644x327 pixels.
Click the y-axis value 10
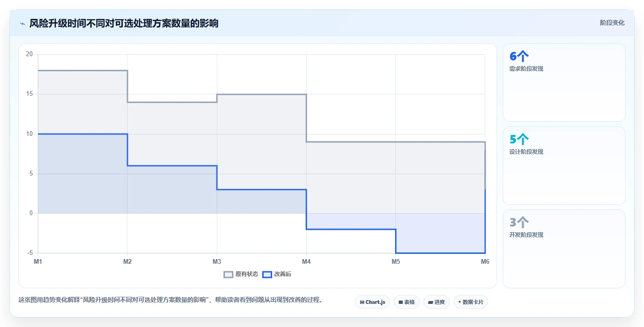pyautogui.click(x=29, y=134)
